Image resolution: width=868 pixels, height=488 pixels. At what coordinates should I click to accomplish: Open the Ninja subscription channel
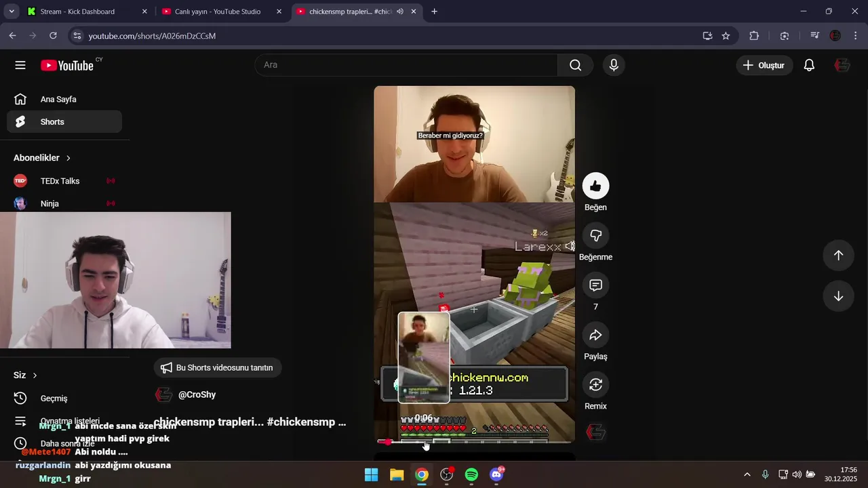[64, 203]
